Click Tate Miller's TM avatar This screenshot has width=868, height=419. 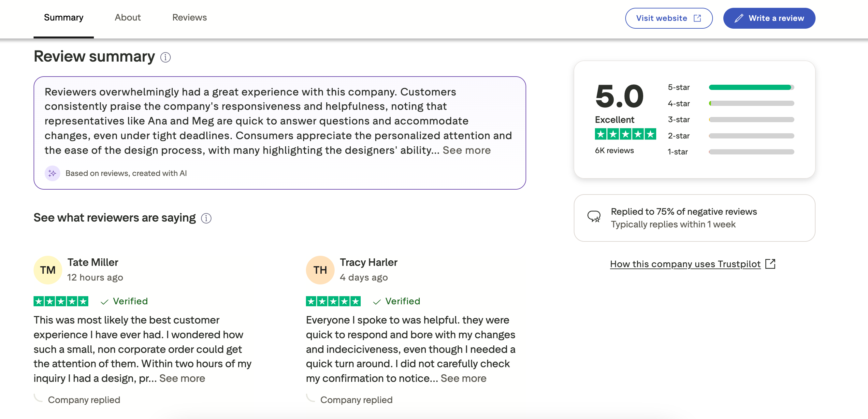click(47, 269)
